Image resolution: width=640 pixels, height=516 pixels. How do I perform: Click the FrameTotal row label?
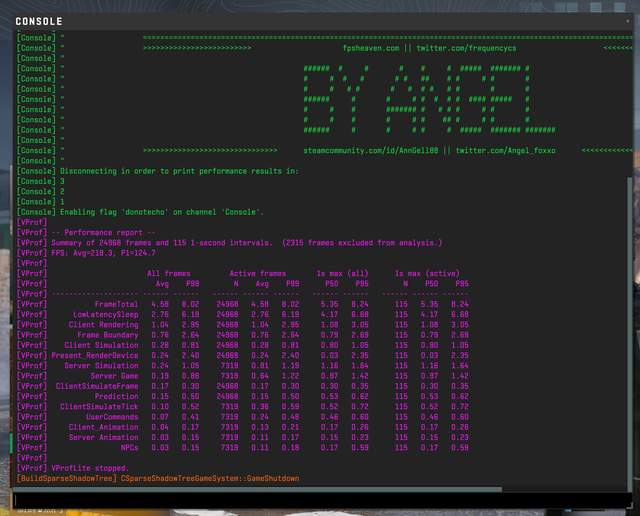(x=116, y=304)
